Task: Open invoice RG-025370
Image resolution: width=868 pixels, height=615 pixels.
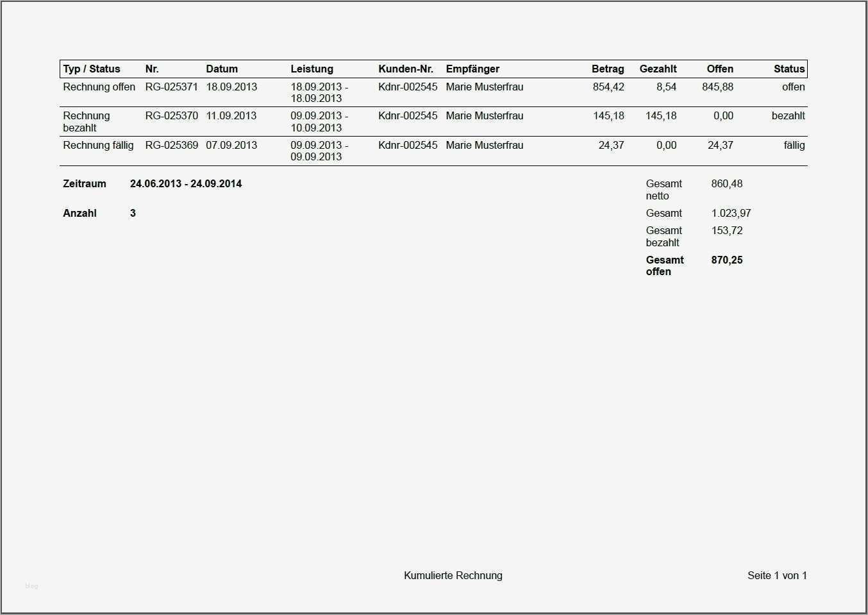Action: tap(172, 116)
